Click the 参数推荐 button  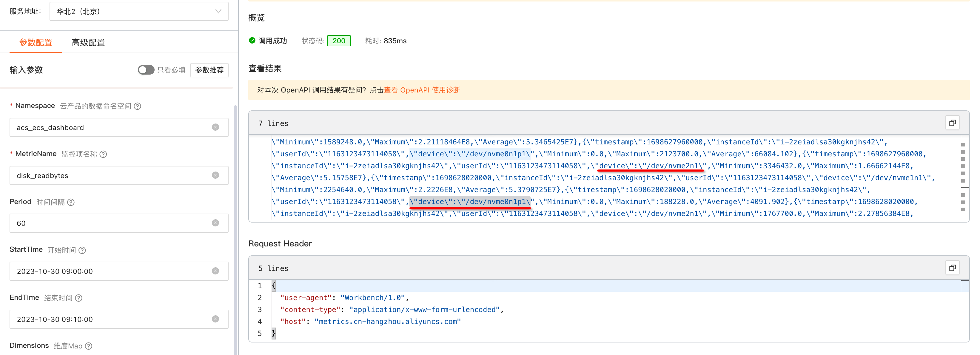[209, 70]
